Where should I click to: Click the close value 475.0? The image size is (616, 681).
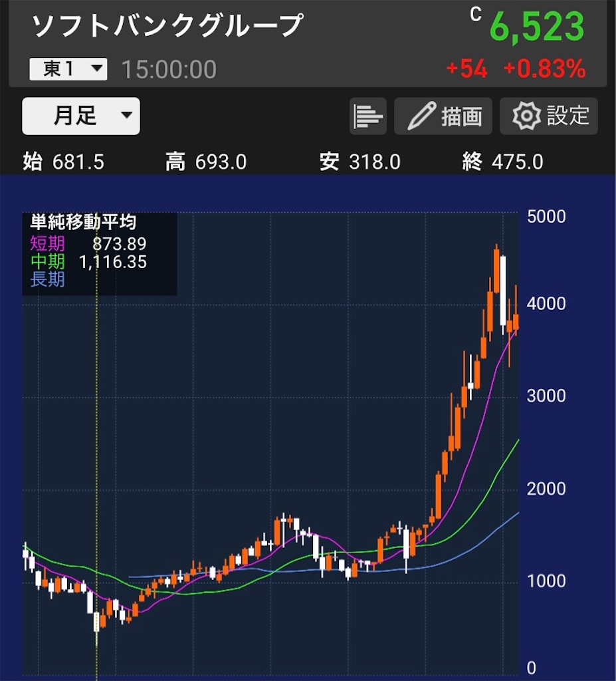point(518,162)
